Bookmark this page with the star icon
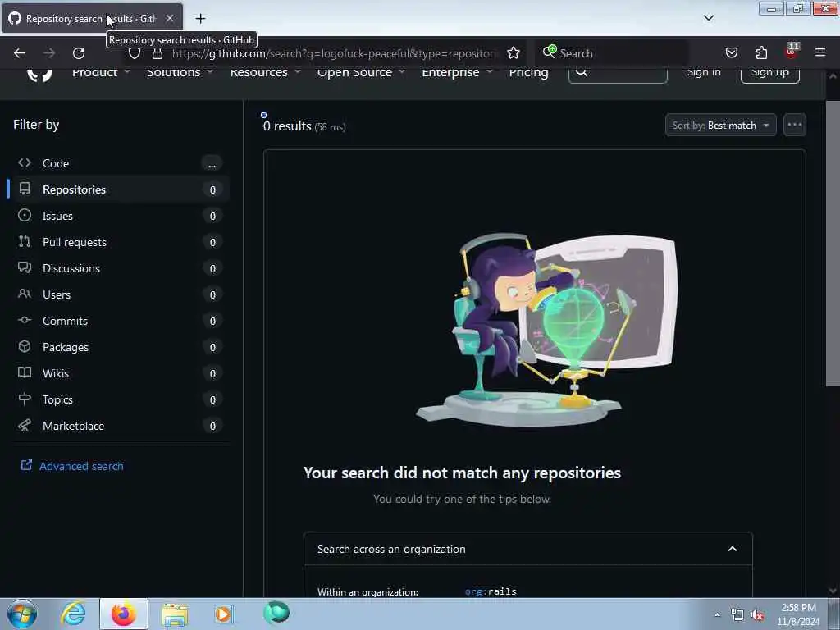840x630 pixels. pyautogui.click(x=514, y=52)
